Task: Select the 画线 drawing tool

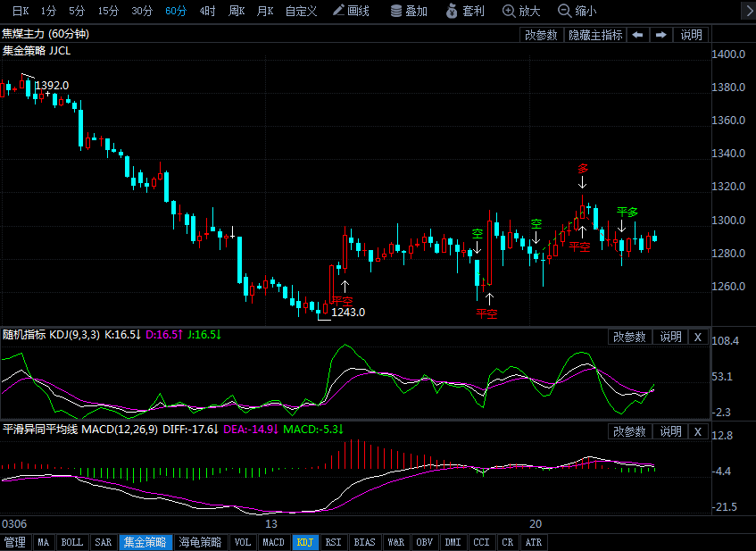Action: point(351,11)
